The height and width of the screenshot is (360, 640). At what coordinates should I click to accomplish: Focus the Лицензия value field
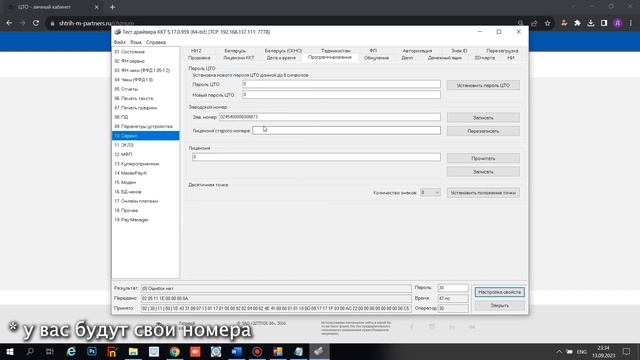coord(316,157)
